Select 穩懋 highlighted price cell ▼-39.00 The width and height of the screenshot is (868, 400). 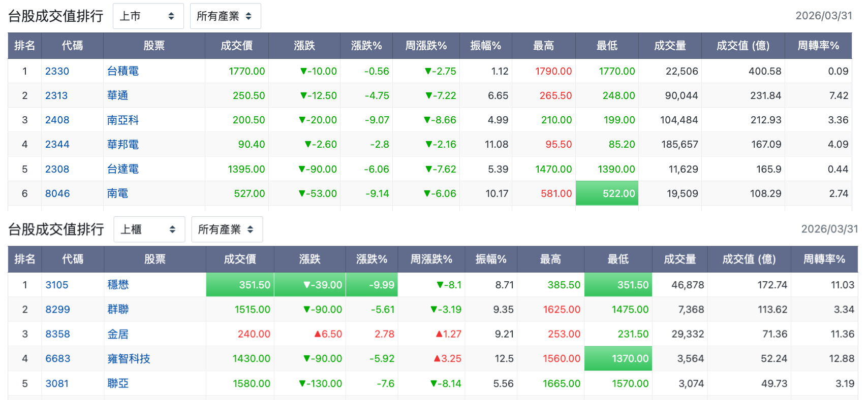pos(310,285)
